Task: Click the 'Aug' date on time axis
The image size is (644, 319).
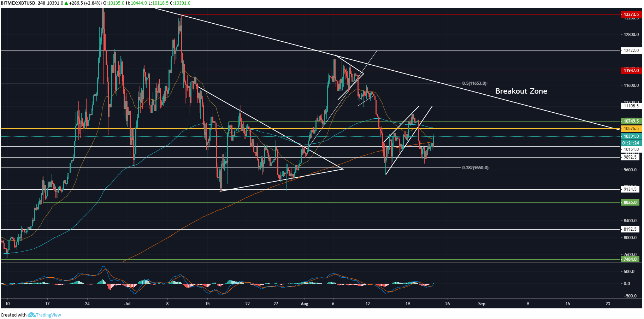Action: [x=305, y=304]
